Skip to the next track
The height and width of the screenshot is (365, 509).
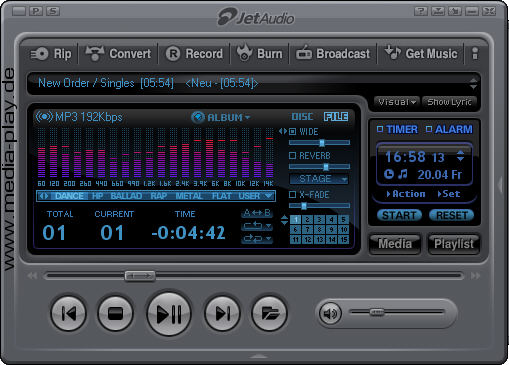click(222, 313)
